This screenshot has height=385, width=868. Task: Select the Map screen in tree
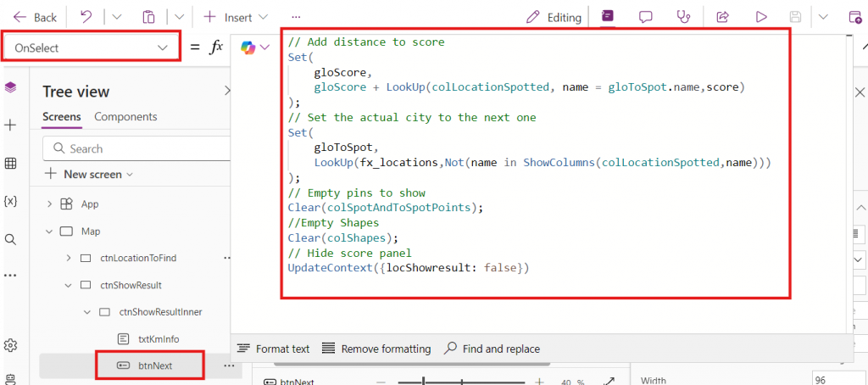(90, 231)
